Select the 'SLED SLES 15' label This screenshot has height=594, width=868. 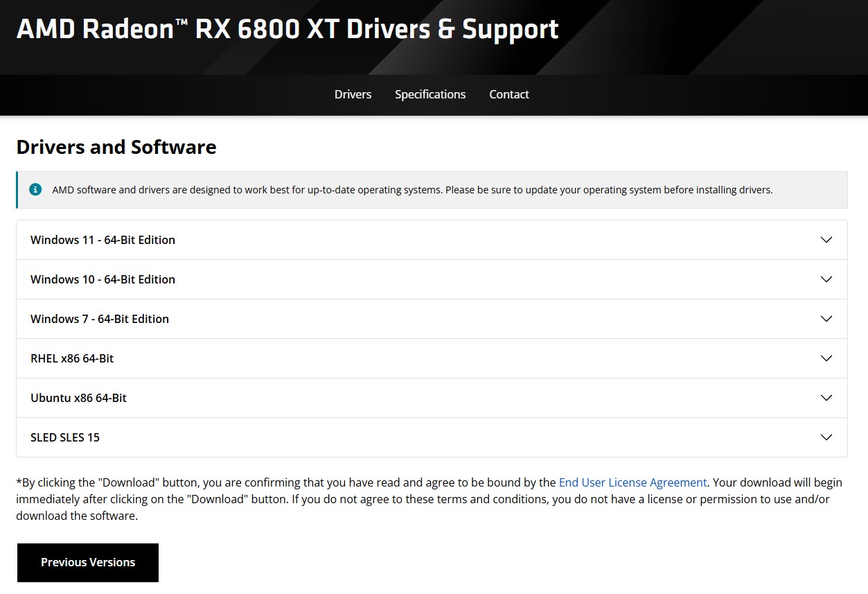coord(65,437)
